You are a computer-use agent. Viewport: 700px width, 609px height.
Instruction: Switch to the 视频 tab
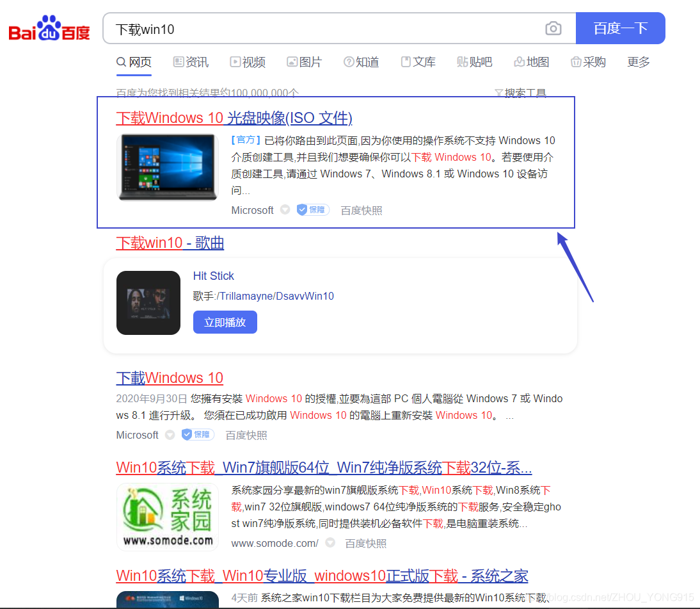[x=248, y=62]
